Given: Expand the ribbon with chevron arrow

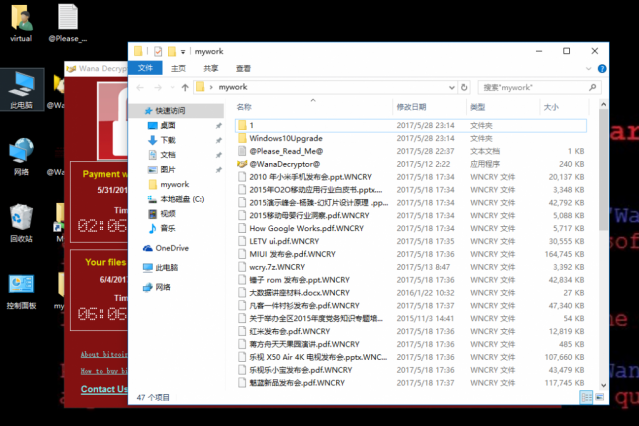Looking at the screenshot, I should [x=588, y=68].
